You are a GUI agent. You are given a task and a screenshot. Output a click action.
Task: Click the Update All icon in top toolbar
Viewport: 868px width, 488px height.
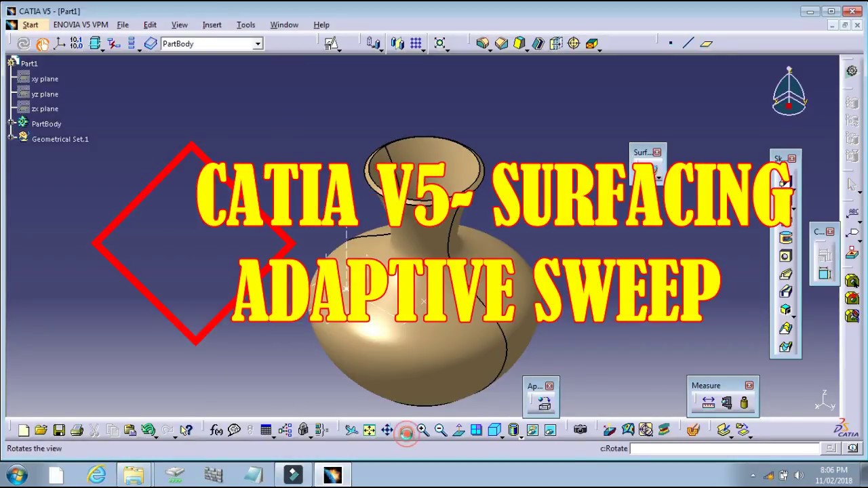pyautogui.click(x=24, y=43)
